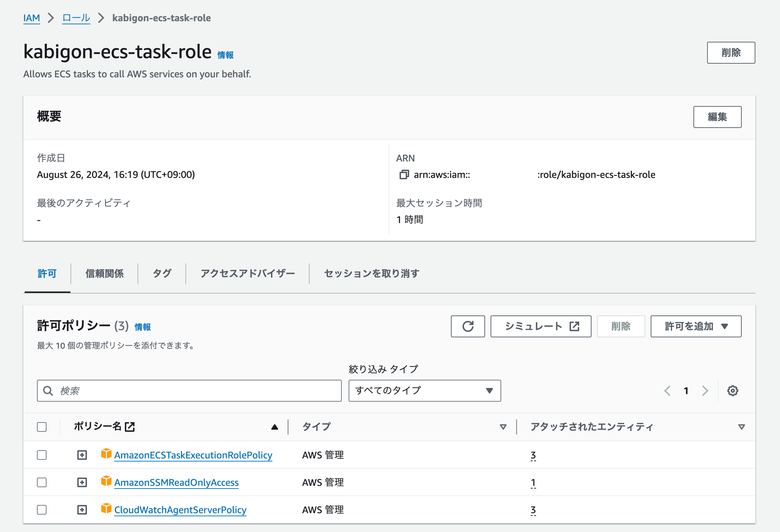Toggle the ポリシー名 sort arrow
Image resolution: width=780 pixels, height=532 pixels.
coord(275,427)
